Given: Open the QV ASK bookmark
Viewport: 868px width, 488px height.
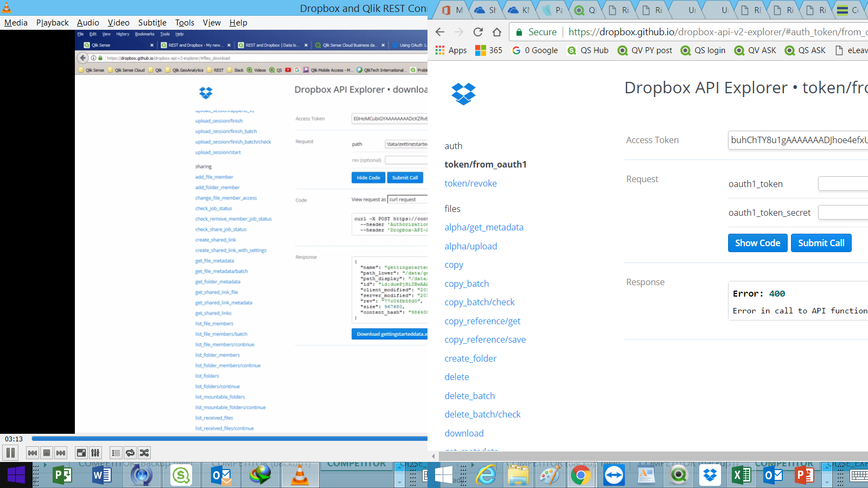Looking at the screenshot, I should (x=755, y=50).
